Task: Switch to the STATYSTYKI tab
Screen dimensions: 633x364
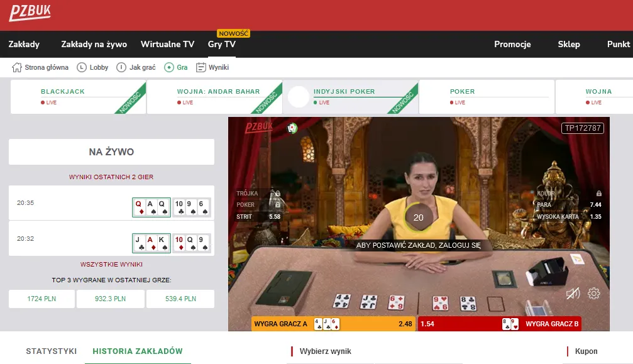Action: (52, 351)
